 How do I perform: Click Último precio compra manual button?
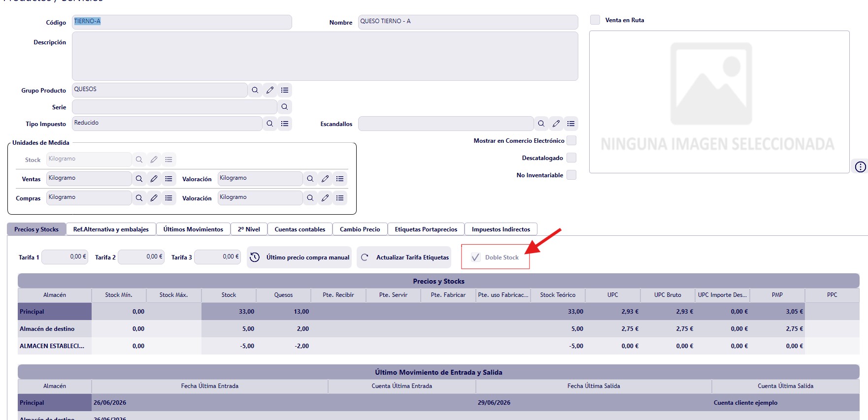pos(299,257)
